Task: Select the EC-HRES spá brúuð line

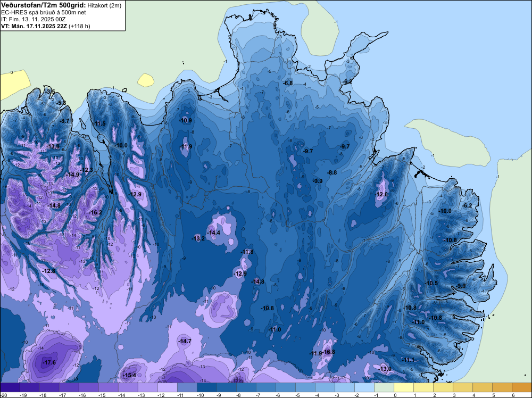Action: coord(44,13)
